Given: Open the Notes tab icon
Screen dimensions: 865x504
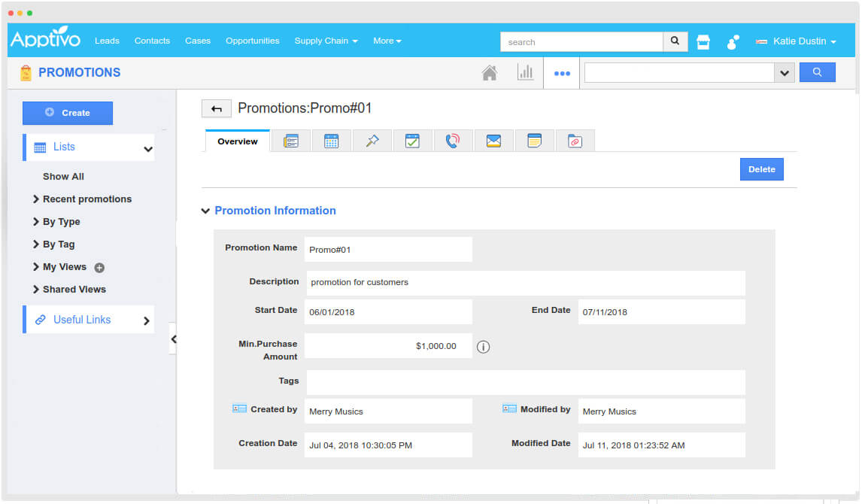Looking at the screenshot, I should 534,140.
